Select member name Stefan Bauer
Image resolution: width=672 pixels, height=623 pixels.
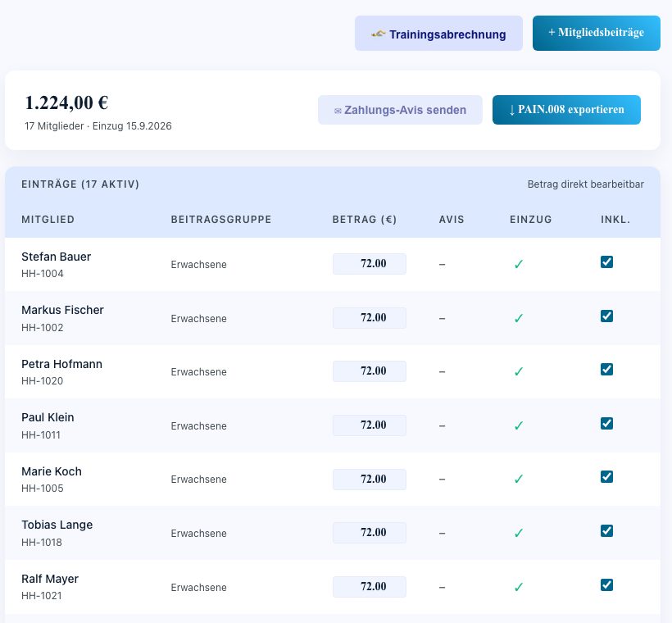pyautogui.click(x=57, y=257)
